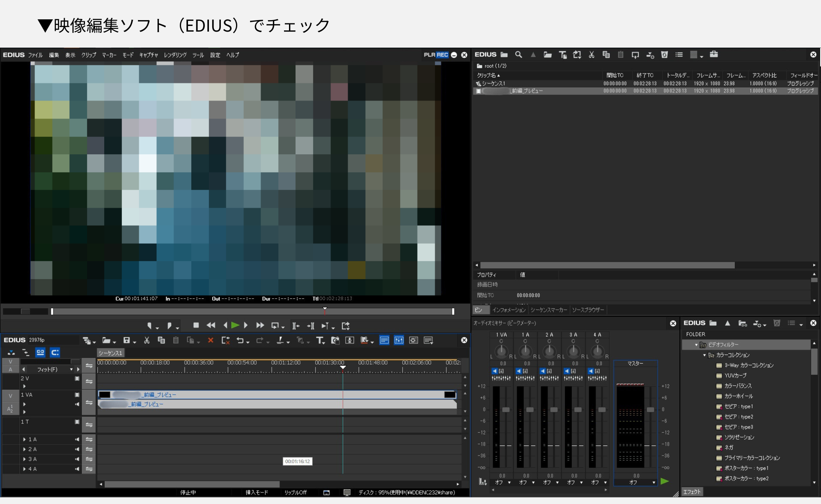This screenshot has width=821, height=504.
Task: Expand the 1 A audio track triangle
Action: 25,439
